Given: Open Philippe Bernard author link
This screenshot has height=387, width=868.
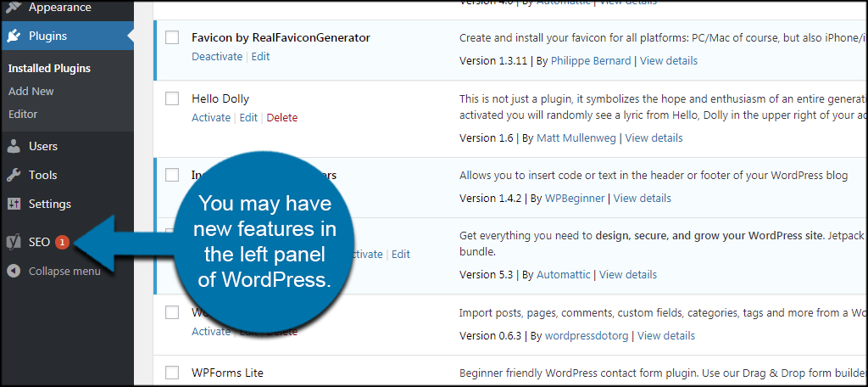Looking at the screenshot, I should [591, 61].
